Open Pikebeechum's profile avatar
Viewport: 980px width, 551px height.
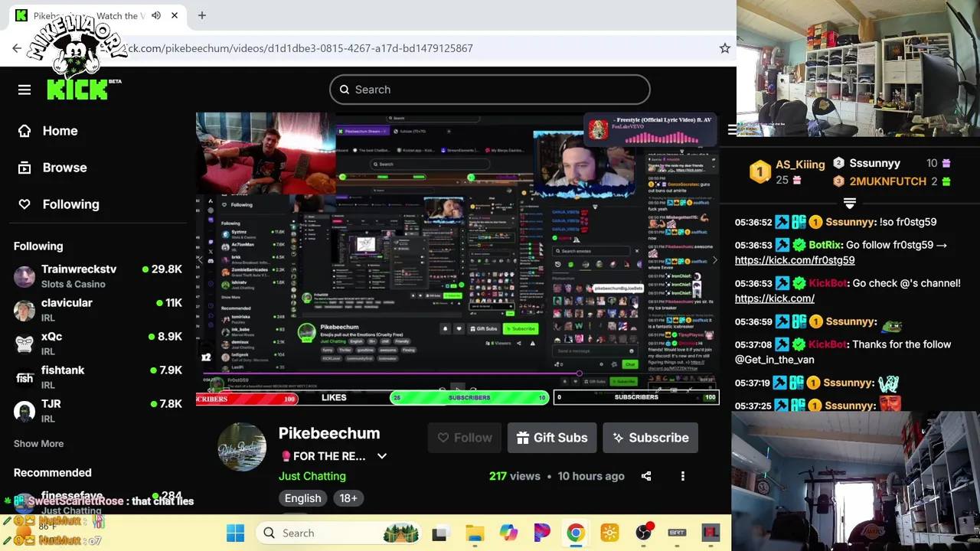pos(242,447)
